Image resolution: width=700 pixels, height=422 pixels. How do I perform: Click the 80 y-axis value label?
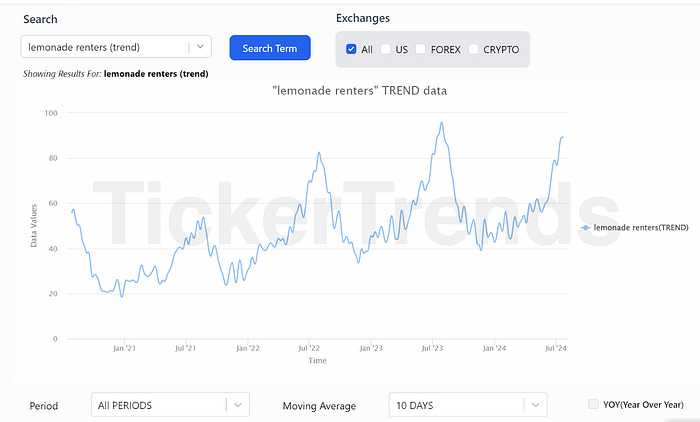tap(53, 158)
